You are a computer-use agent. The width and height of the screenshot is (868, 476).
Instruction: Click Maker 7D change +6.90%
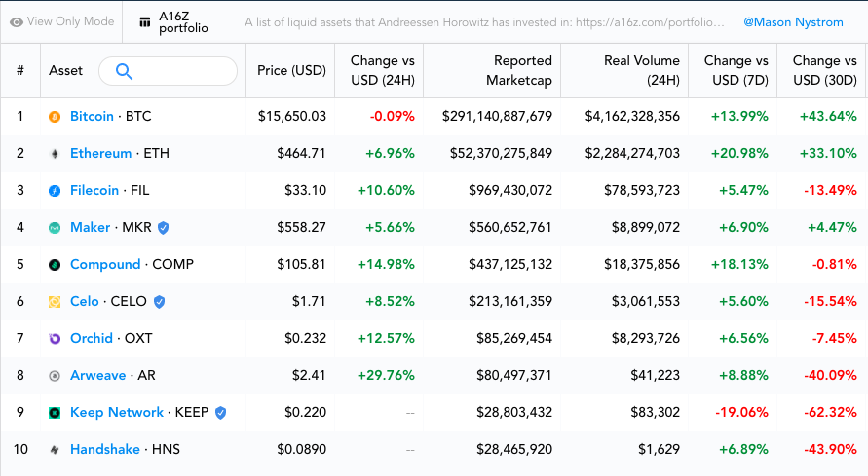coord(743,227)
